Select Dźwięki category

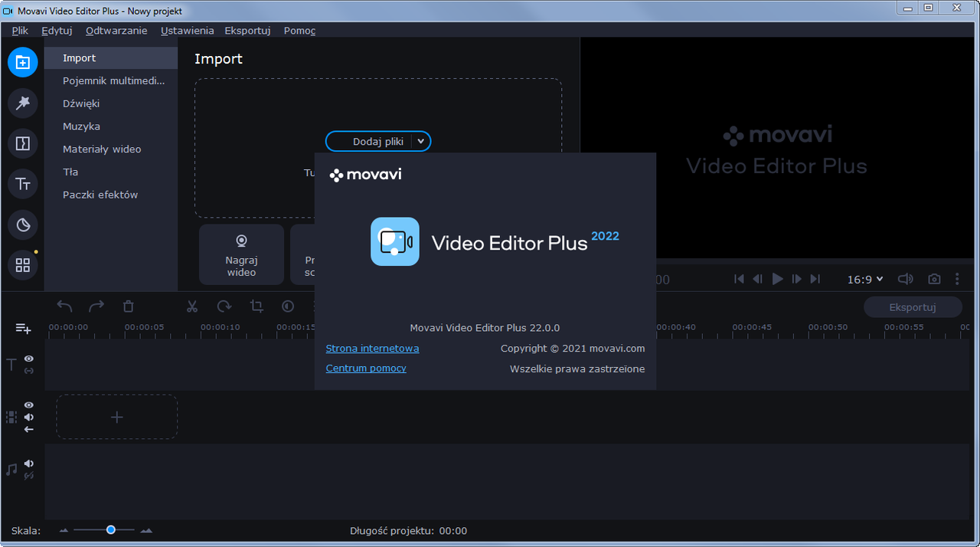point(111,103)
